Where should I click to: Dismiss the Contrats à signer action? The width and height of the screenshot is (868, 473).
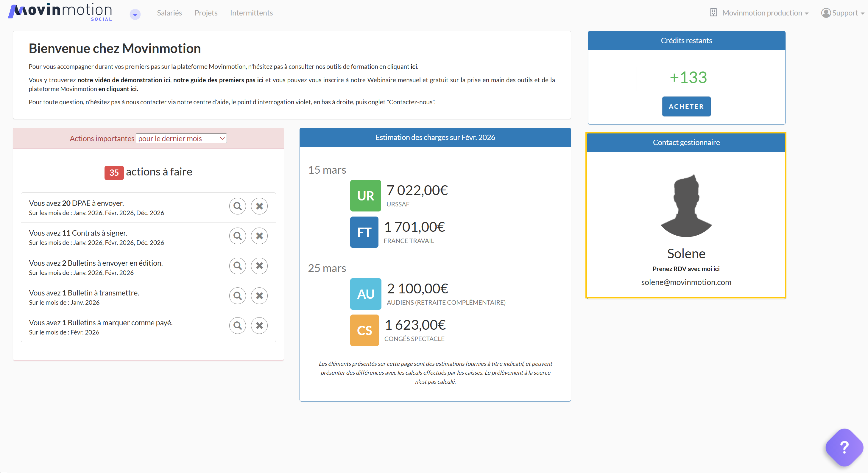259,236
